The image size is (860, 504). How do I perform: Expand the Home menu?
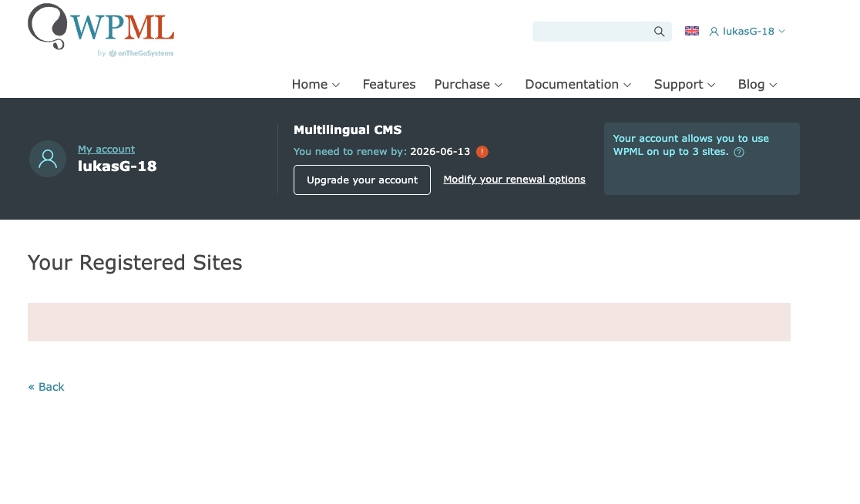tap(316, 85)
